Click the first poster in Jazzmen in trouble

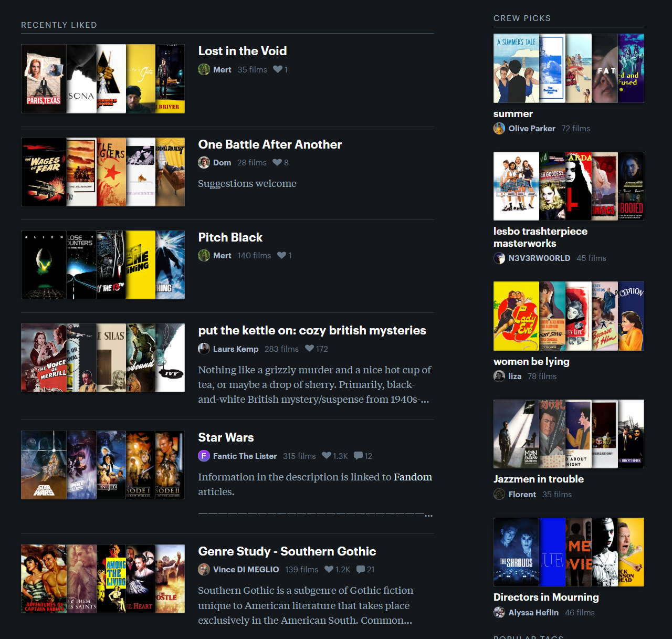click(516, 434)
